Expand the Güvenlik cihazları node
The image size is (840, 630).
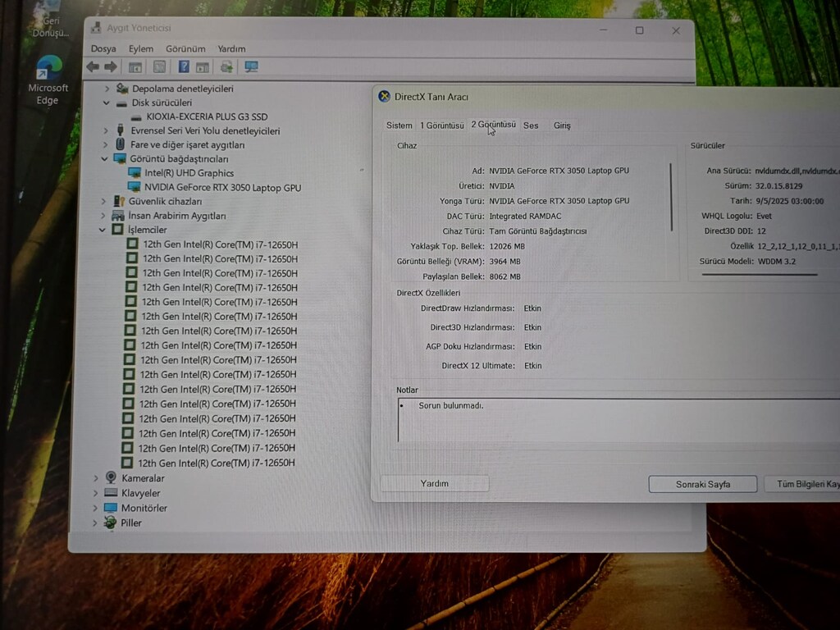103,202
